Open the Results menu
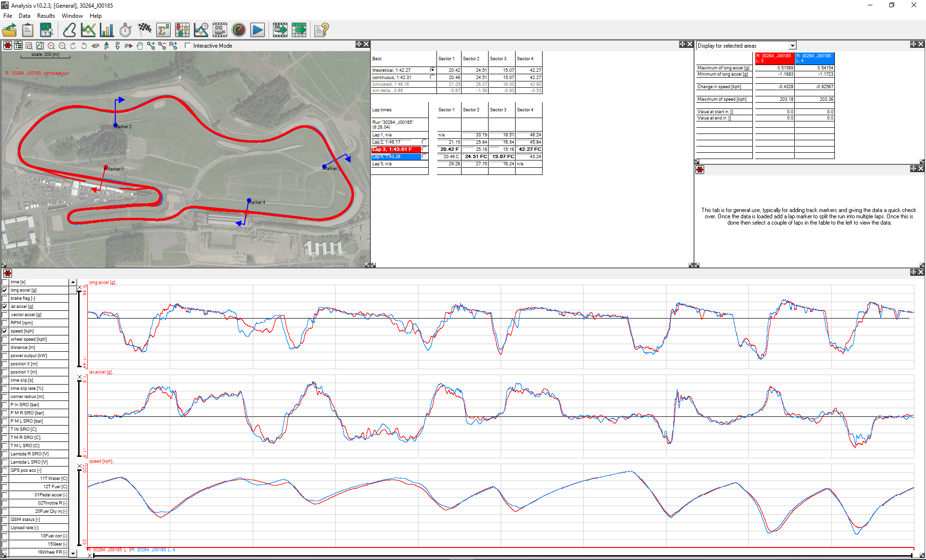Image resolution: width=926 pixels, height=560 pixels. [46, 16]
